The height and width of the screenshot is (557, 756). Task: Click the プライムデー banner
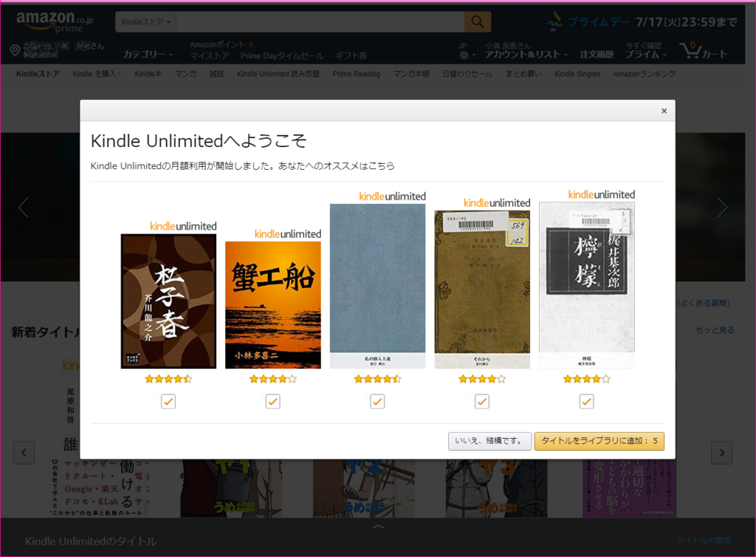pos(642,21)
